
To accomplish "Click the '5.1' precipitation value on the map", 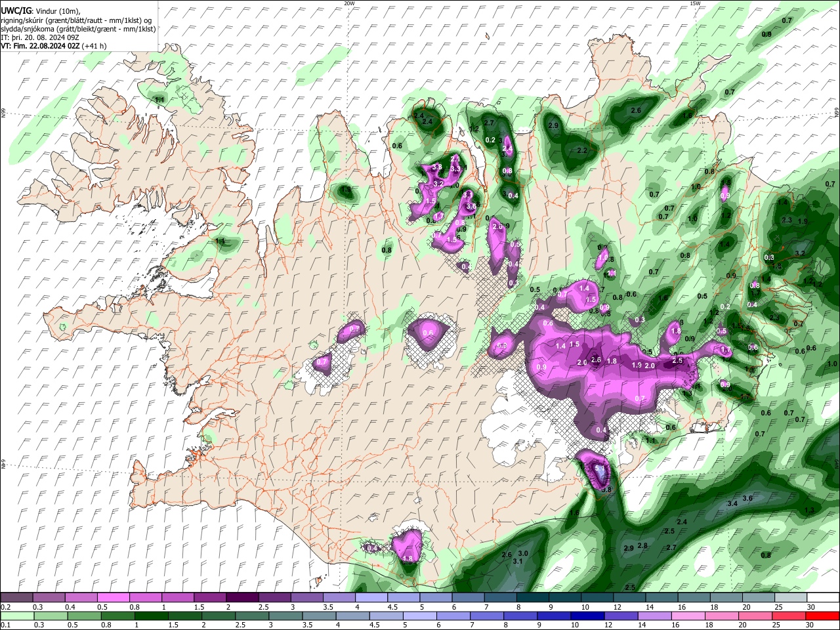I will [600, 469].
